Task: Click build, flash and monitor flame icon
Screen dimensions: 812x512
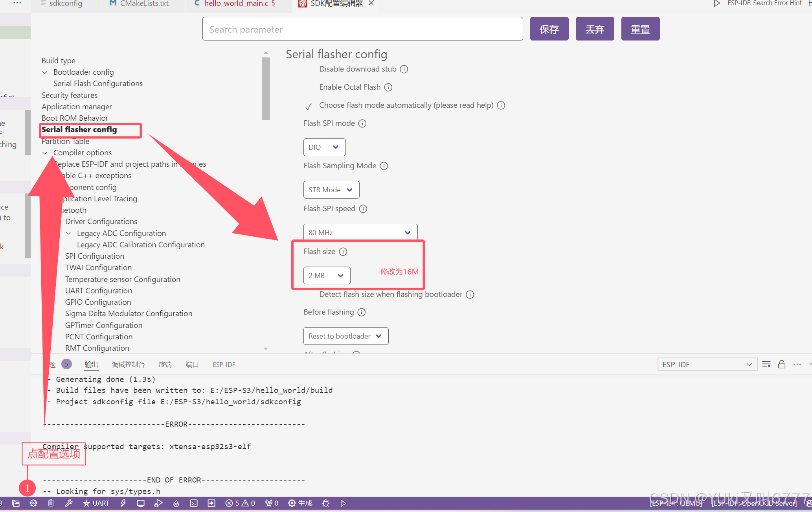Action: click(x=176, y=503)
